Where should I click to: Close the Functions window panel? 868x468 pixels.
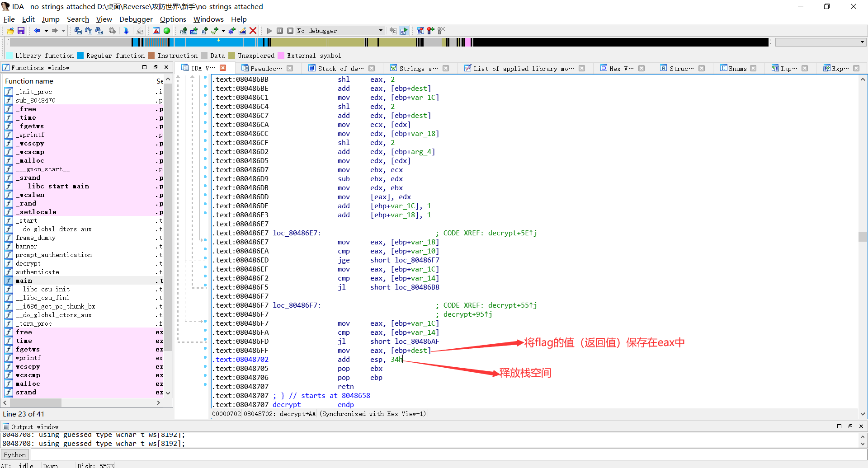pyautogui.click(x=166, y=67)
